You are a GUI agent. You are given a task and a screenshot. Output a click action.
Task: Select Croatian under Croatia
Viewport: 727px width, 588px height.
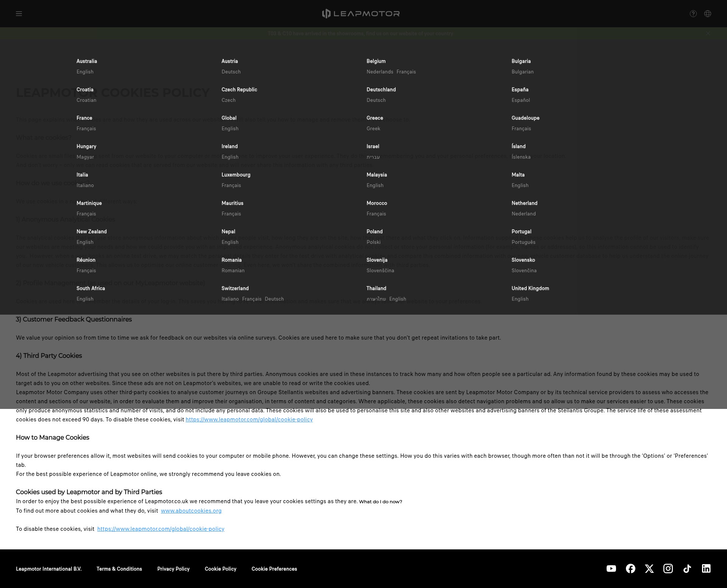86,100
